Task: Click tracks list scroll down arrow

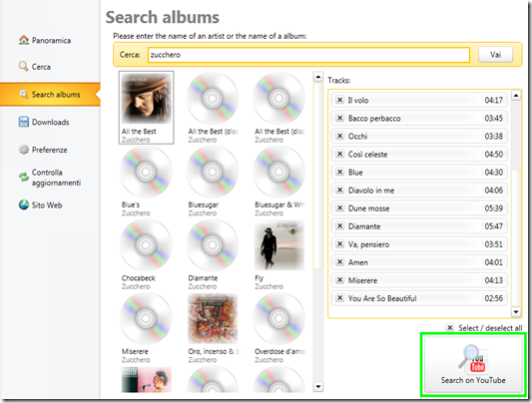Action: pos(516,312)
